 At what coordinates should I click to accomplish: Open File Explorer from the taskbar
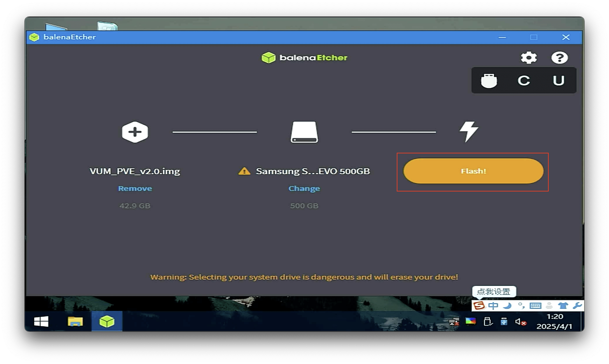pyautogui.click(x=75, y=321)
